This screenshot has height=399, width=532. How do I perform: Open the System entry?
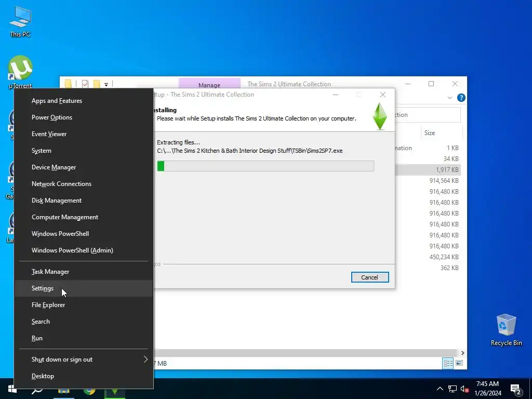pyautogui.click(x=84, y=151)
